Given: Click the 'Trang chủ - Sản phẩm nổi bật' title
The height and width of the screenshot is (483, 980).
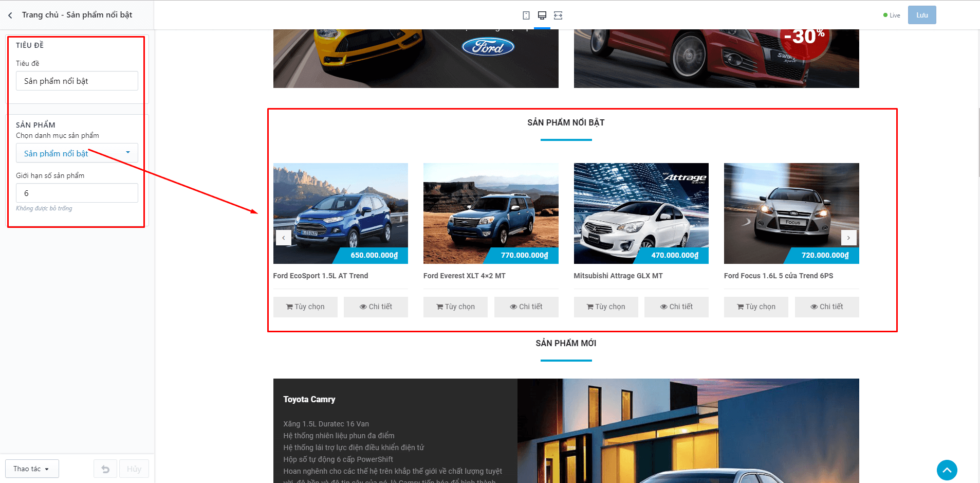Looking at the screenshot, I should coord(77,15).
